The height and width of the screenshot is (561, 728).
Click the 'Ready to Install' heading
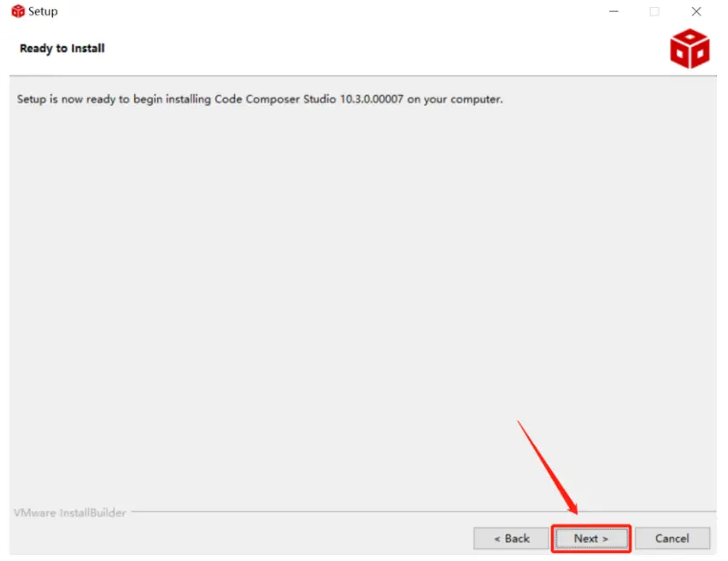click(x=62, y=49)
